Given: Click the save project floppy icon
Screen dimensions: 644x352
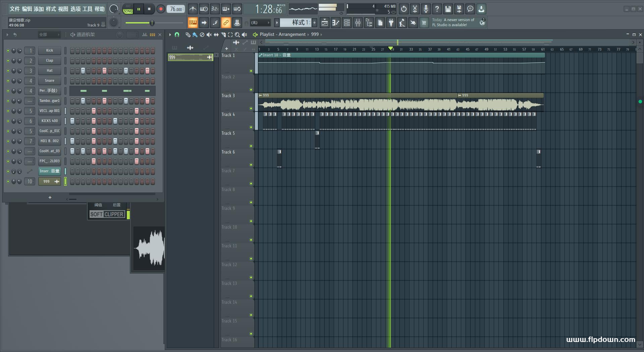Looking at the screenshot, I should tap(448, 9).
